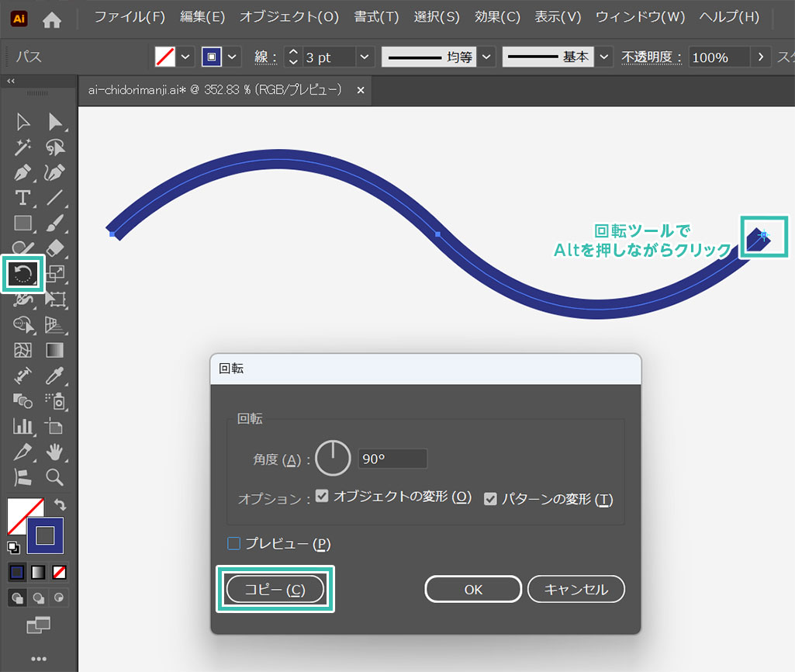Viewport: 795px width, 672px height.
Task: Click キャンセル in the 回転 dialog
Action: coord(576,589)
